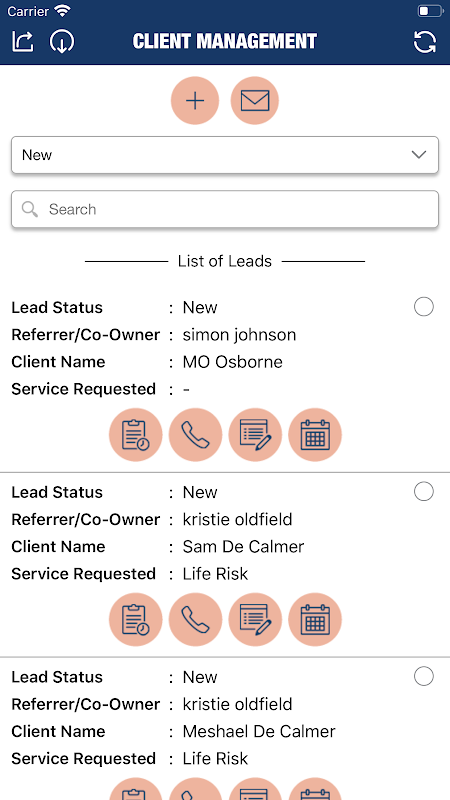The height and width of the screenshot is (800, 450).
Task: Open the New lead status dropdown
Action: (225, 155)
